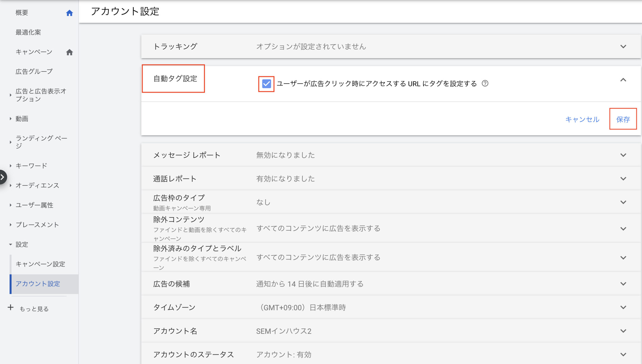Expand キーワード in the sidebar
Image resolution: width=642 pixels, height=364 pixels.
tap(11, 166)
